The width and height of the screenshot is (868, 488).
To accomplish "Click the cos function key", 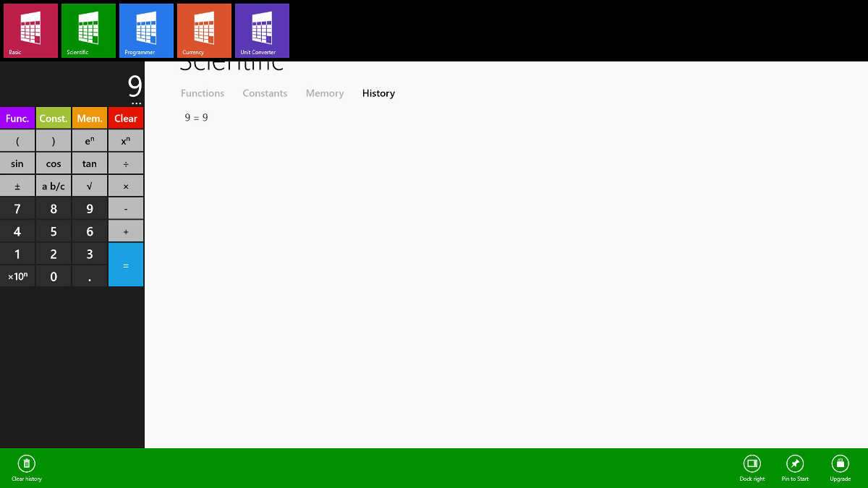I will click(x=54, y=163).
